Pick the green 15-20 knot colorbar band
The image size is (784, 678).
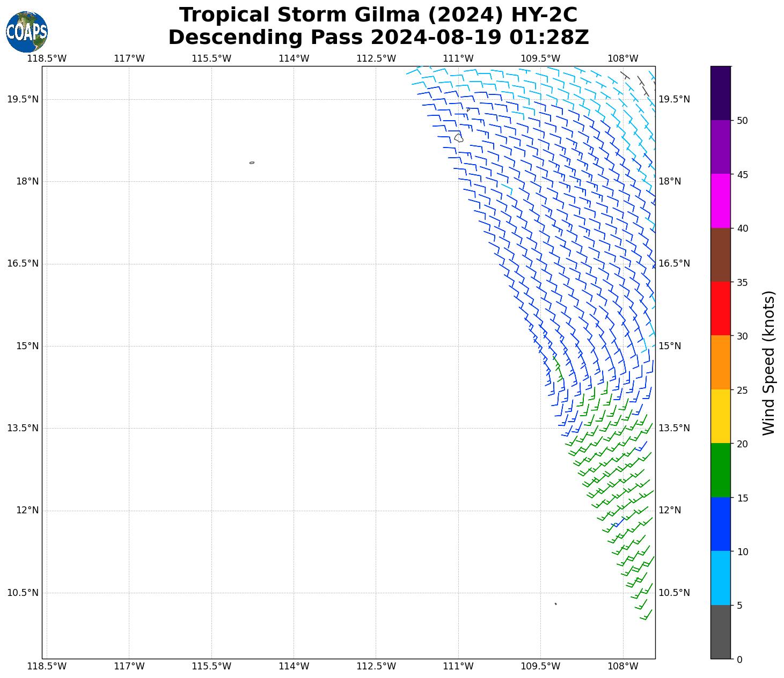(720, 470)
